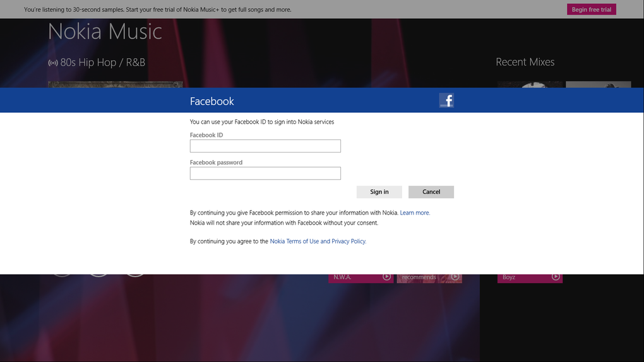Viewport: 644px width, 362px height.
Task: Click the Facebook ID input field
Action: point(265,146)
